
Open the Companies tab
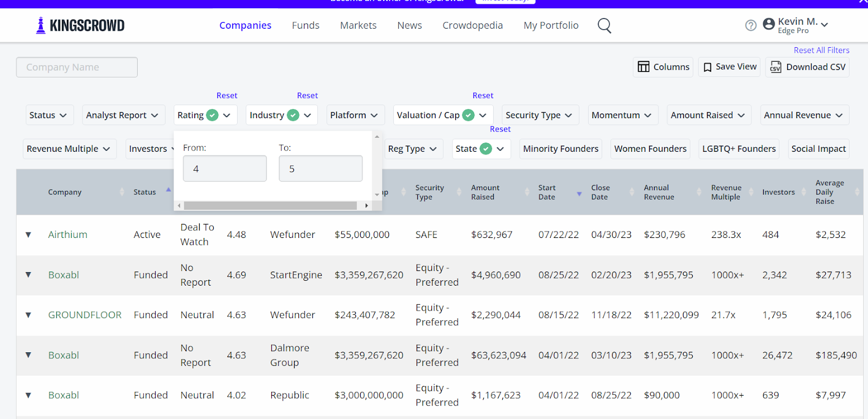[x=245, y=25]
